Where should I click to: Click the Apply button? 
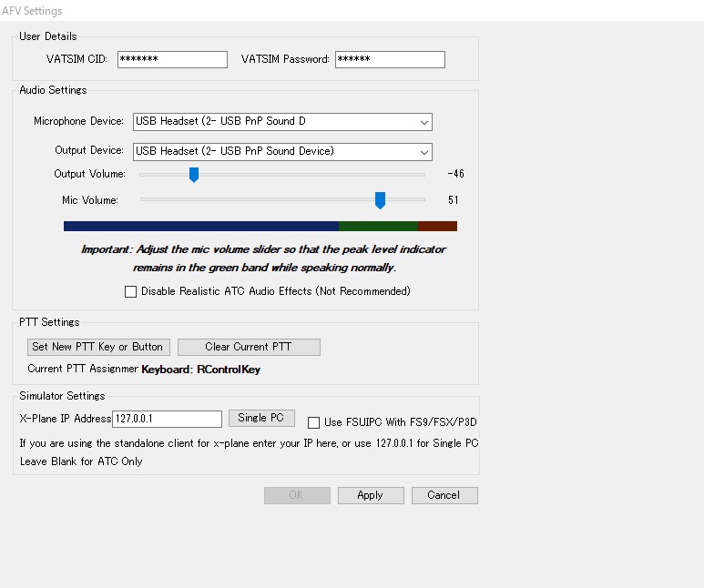coord(371,495)
